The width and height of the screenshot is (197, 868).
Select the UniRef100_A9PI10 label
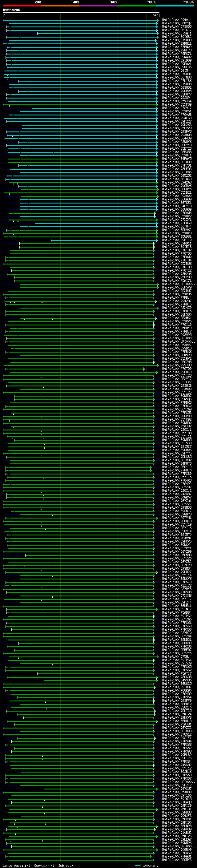[177, 240]
